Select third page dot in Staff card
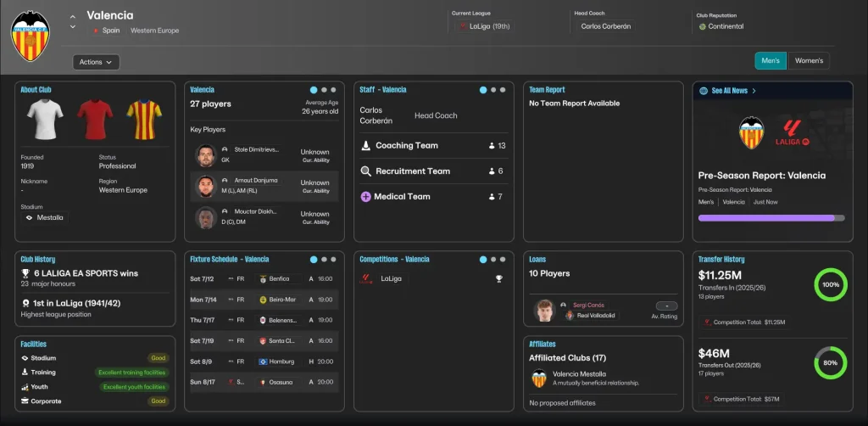 point(503,90)
